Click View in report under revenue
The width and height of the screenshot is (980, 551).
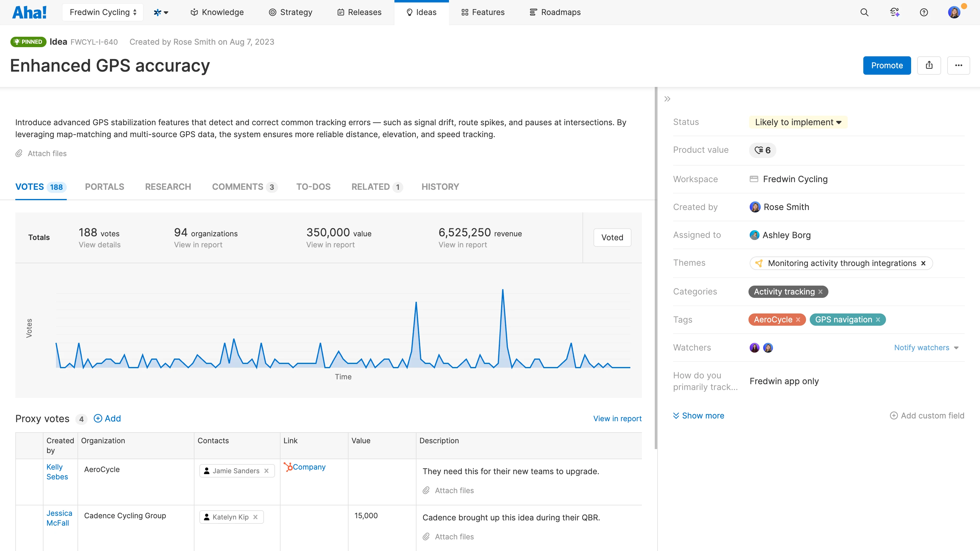click(463, 245)
